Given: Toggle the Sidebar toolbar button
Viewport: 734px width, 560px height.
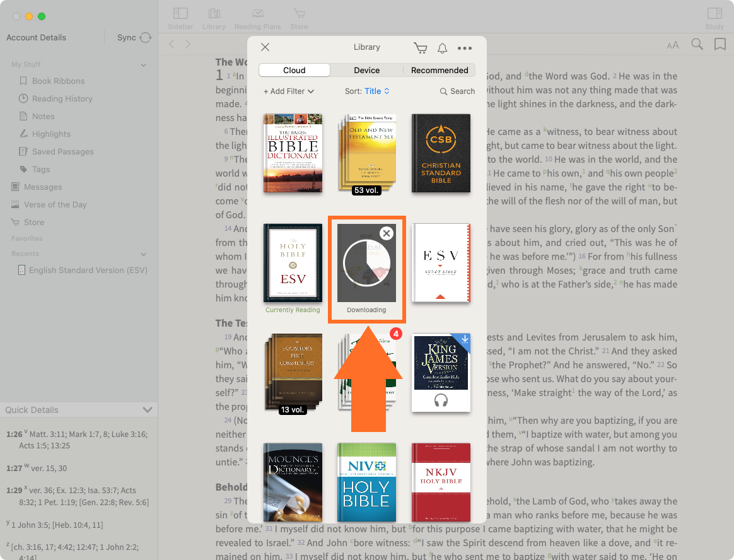Looking at the screenshot, I should [180, 19].
